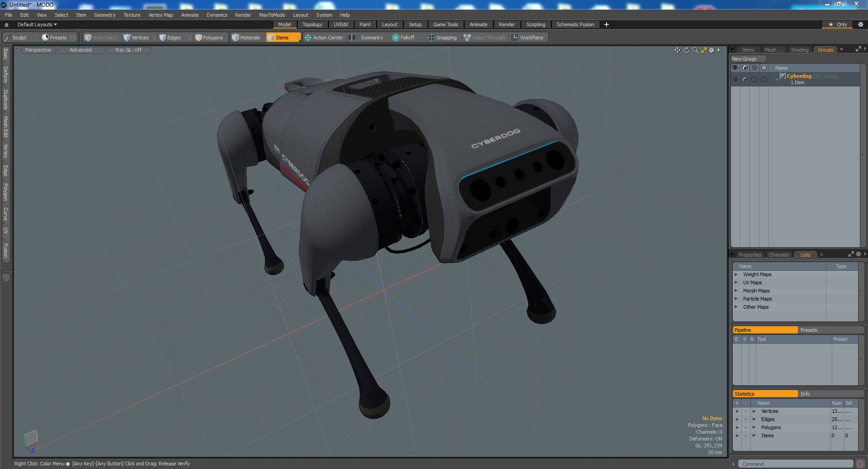Switch to the Game Tools layout tab
Viewport: 868px width, 469px height.
tap(446, 24)
